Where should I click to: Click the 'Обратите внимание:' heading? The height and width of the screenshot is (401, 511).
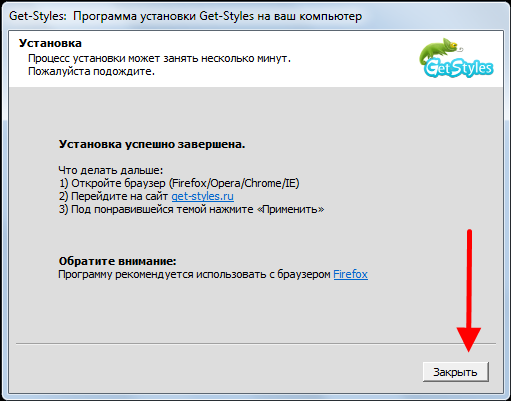pyautogui.click(x=117, y=261)
